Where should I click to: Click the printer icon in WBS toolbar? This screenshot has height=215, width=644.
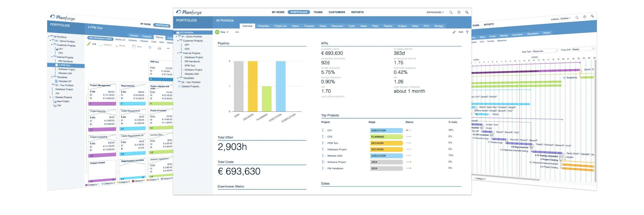[159, 48]
